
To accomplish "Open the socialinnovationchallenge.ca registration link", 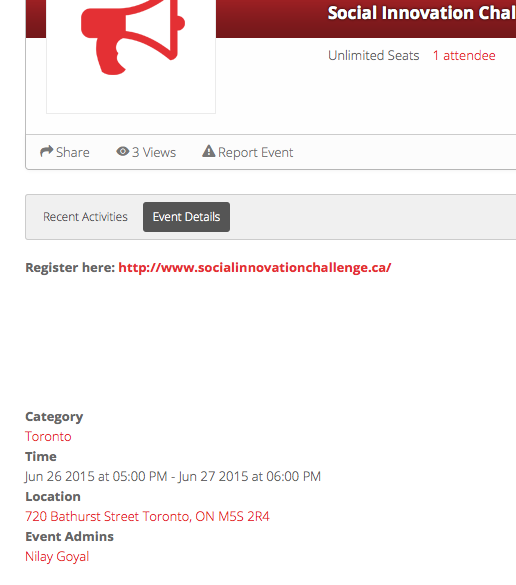I will click(x=254, y=268).
